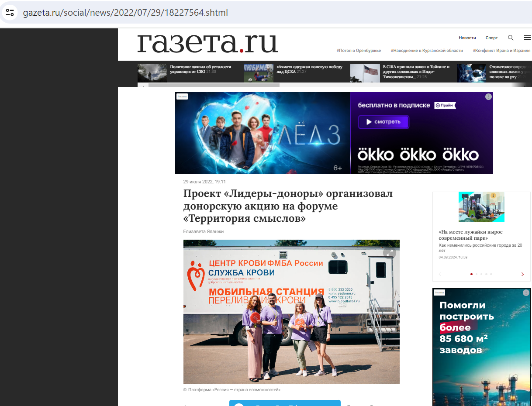Click thumbnail beside the политолог headline

(152, 73)
